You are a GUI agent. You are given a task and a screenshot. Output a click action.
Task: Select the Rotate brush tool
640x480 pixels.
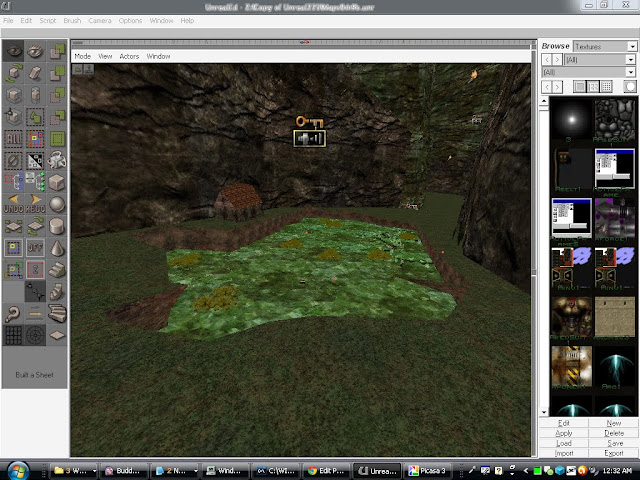point(13,73)
